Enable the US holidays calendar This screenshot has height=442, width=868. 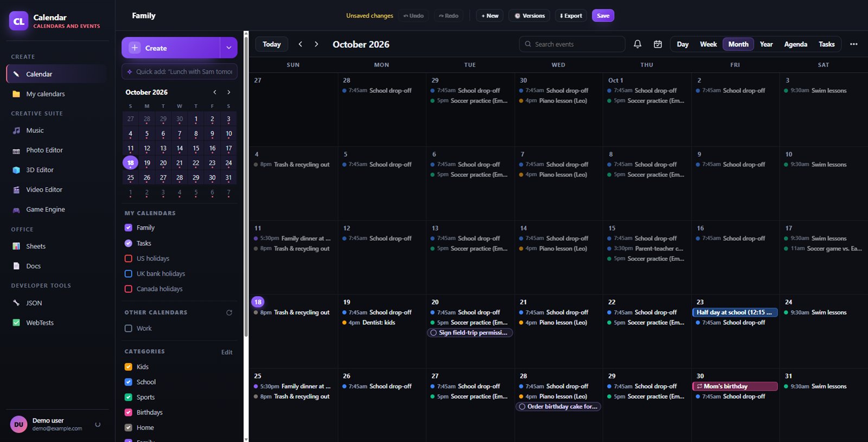(129, 258)
